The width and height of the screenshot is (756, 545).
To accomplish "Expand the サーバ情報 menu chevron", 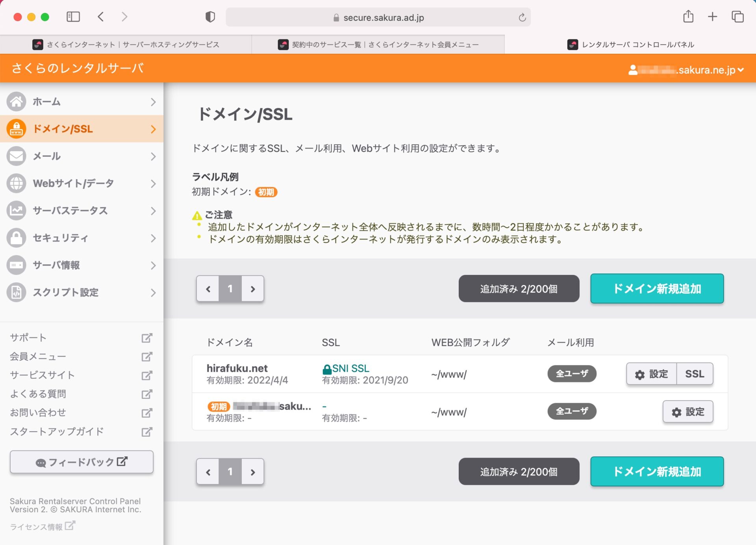I will [x=153, y=265].
